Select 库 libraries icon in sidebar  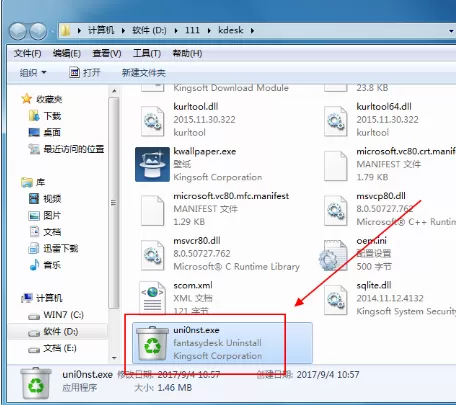27,182
